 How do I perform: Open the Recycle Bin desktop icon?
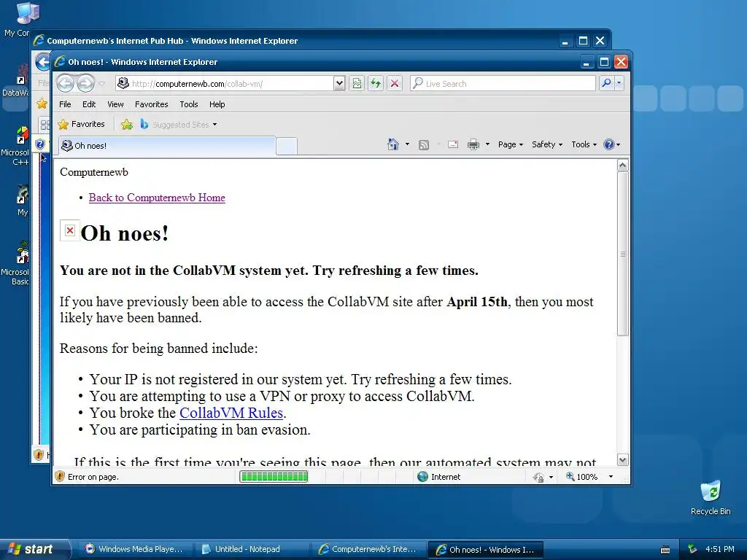coord(711,498)
